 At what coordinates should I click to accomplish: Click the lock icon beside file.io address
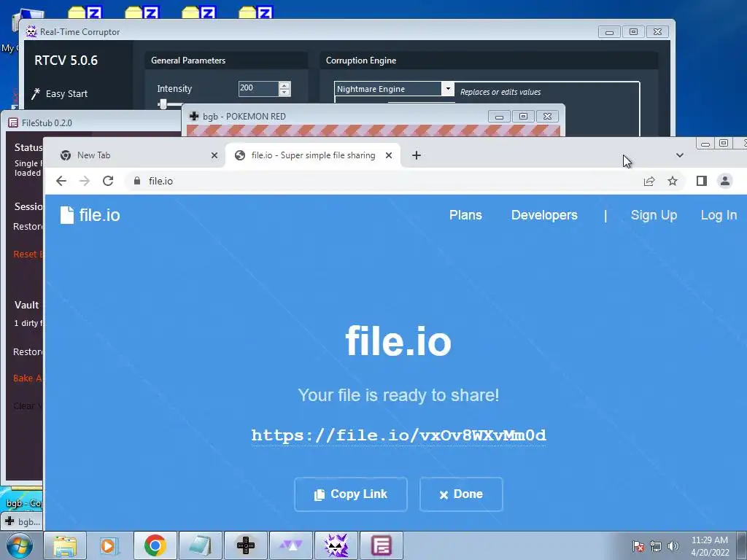(137, 181)
